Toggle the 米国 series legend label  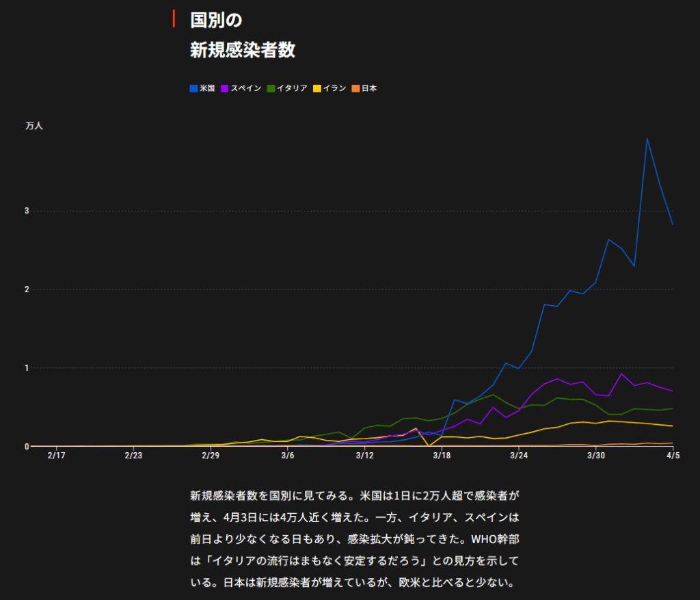coord(207,88)
